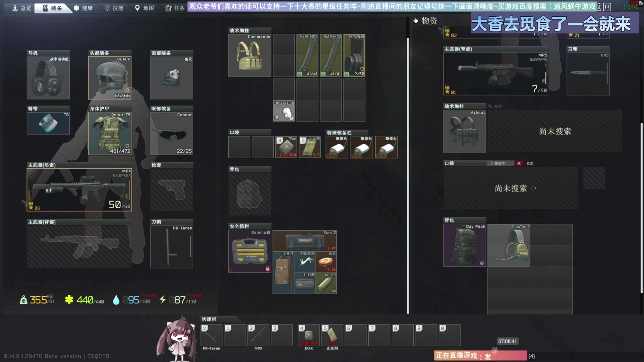Select the PR-Taran baton in 刀鞘 slot

pos(172,247)
